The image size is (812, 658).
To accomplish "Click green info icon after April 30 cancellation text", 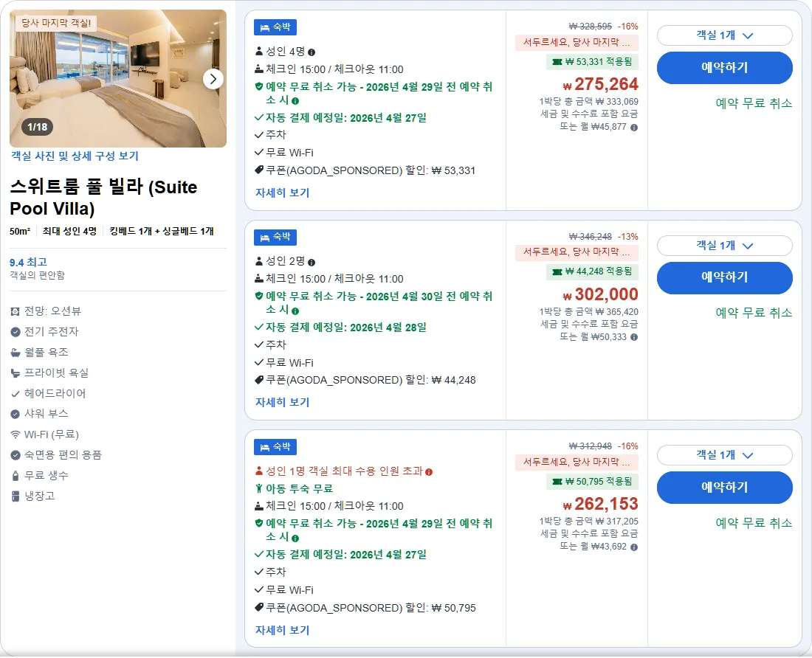I will 295,311.
